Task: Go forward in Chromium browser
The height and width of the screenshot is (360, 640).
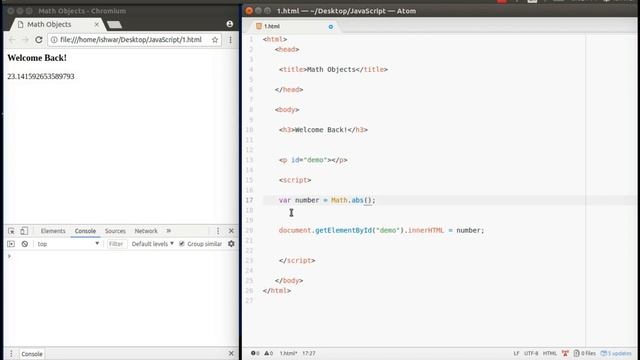Action: 25,40
